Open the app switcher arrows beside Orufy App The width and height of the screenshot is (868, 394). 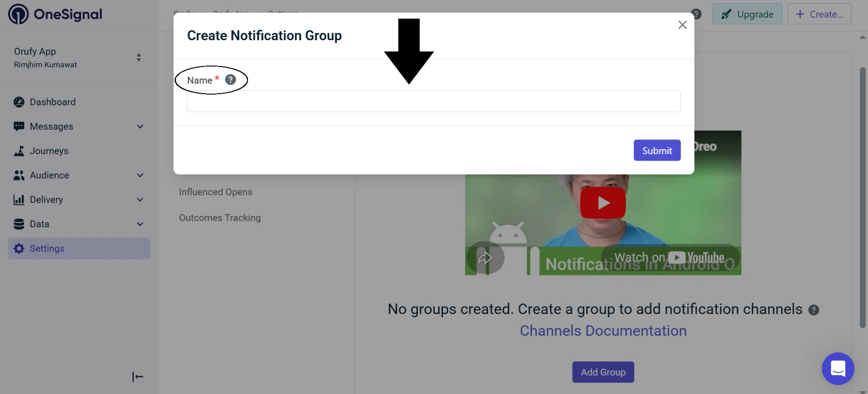[138, 57]
